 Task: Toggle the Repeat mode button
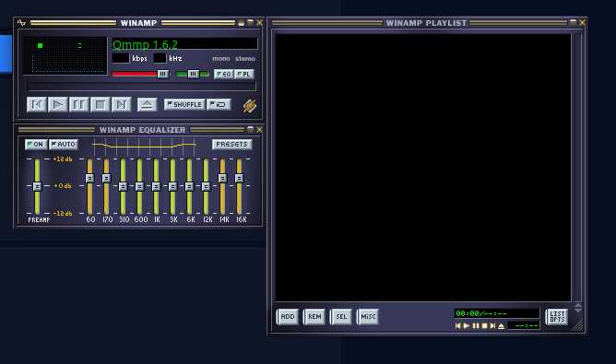pyautogui.click(x=219, y=104)
